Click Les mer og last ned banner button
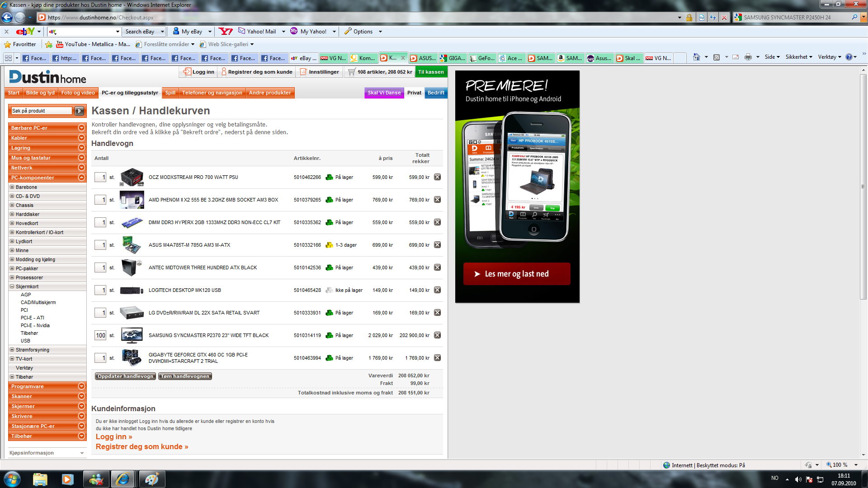868x488 pixels. tap(517, 274)
